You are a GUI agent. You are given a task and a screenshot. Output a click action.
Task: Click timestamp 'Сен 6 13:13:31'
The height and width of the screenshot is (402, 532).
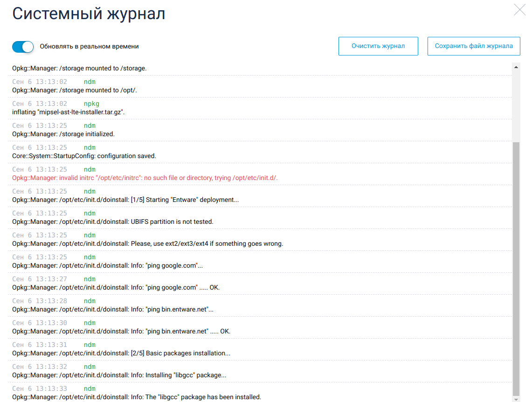point(40,345)
